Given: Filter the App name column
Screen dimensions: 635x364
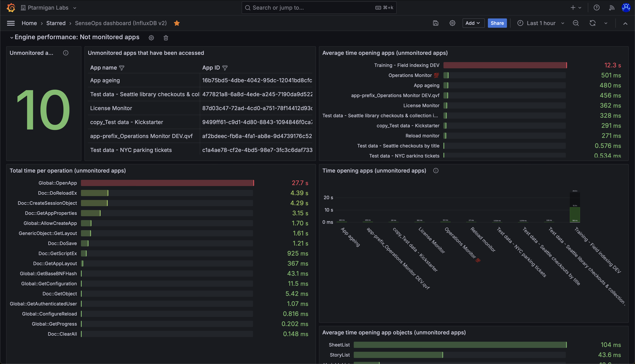Looking at the screenshot, I should click(x=122, y=68).
